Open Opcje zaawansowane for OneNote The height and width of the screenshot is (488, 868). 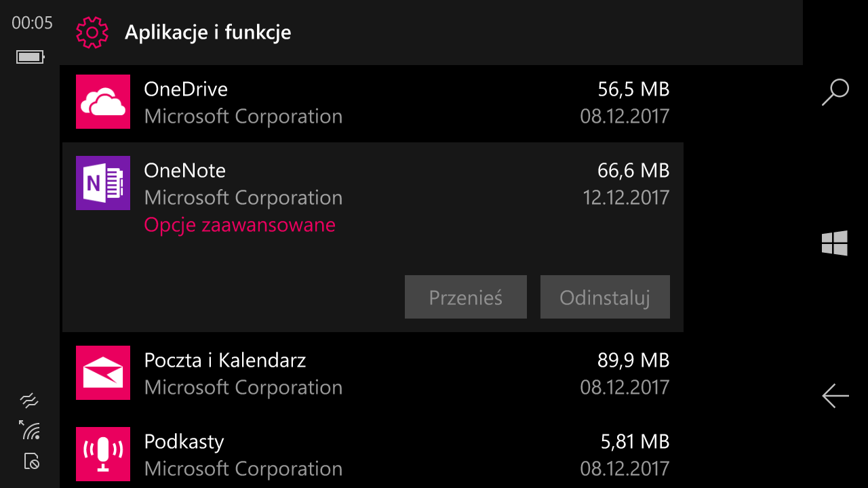239,224
